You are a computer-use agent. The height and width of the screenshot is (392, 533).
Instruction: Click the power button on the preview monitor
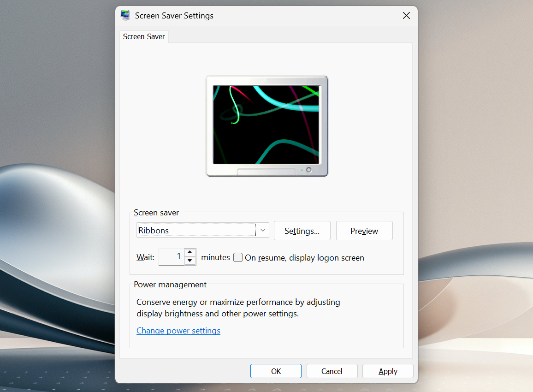[x=308, y=170]
